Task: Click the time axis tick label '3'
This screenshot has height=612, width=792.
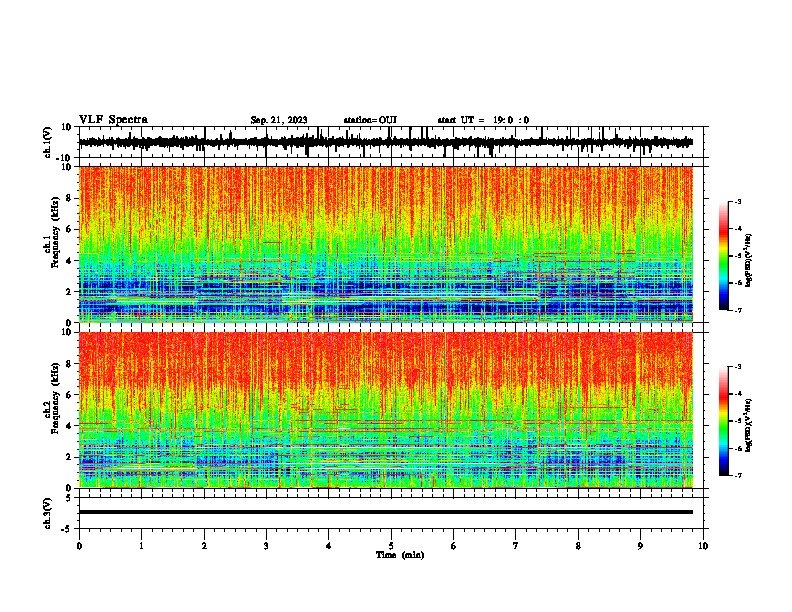Action: click(266, 546)
